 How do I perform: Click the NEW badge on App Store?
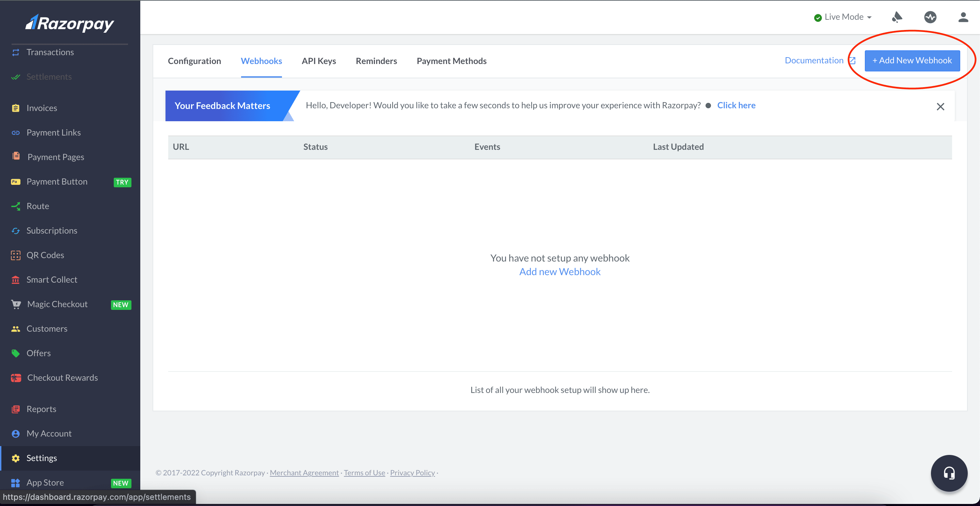coord(121,483)
